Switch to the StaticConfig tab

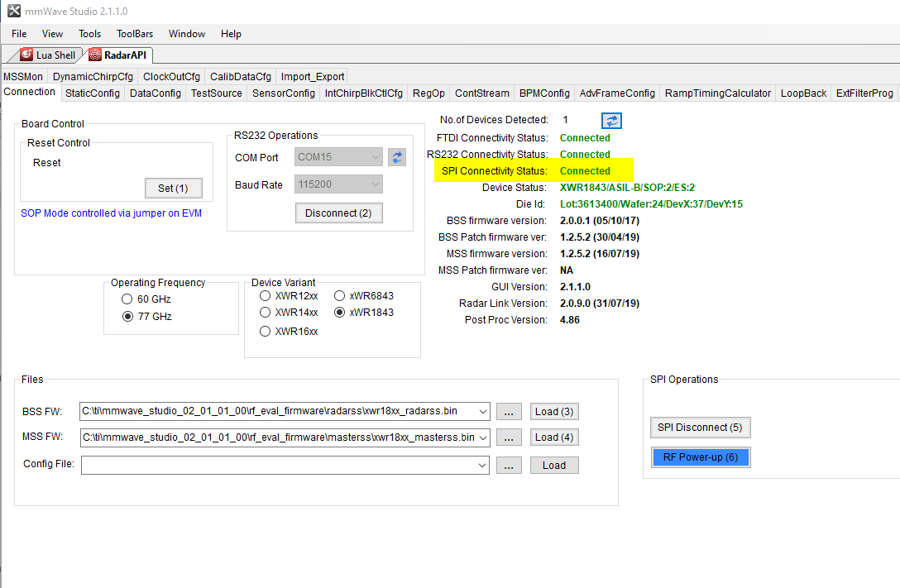93,93
